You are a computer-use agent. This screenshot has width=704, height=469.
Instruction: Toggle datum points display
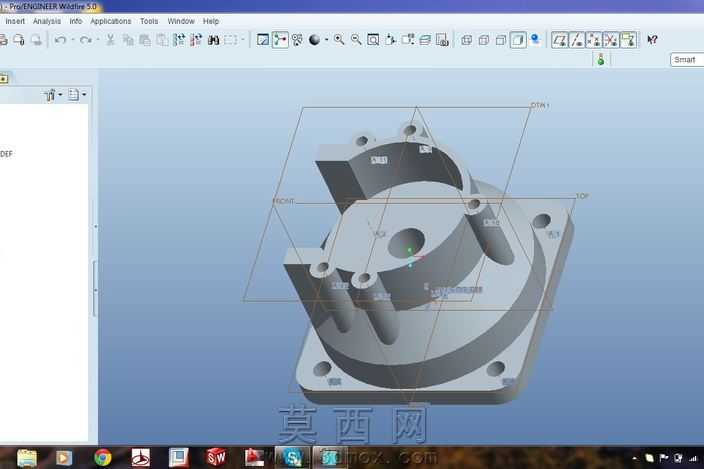pos(594,40)
